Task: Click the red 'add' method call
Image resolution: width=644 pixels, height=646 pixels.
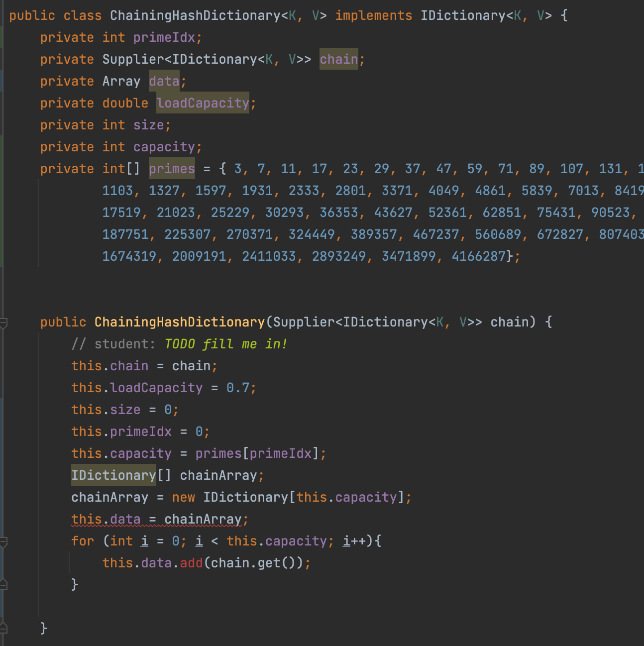Action: 191,563
